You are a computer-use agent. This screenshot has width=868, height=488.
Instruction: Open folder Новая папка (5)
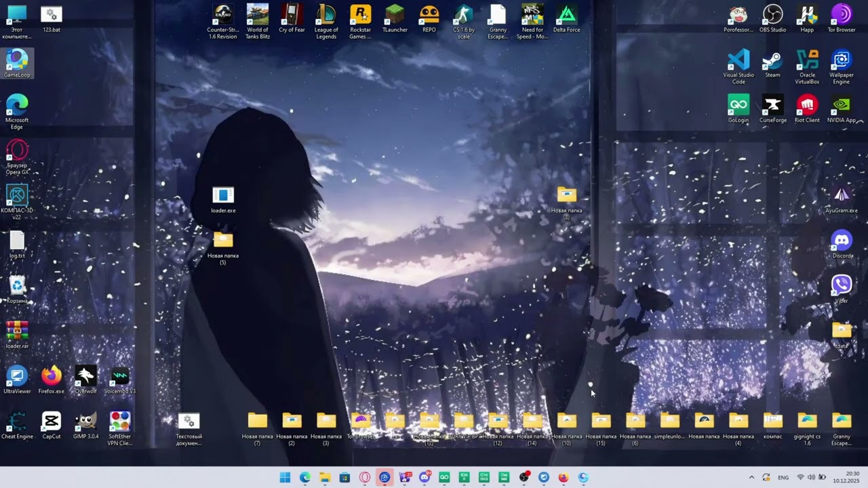pos(223,248)
